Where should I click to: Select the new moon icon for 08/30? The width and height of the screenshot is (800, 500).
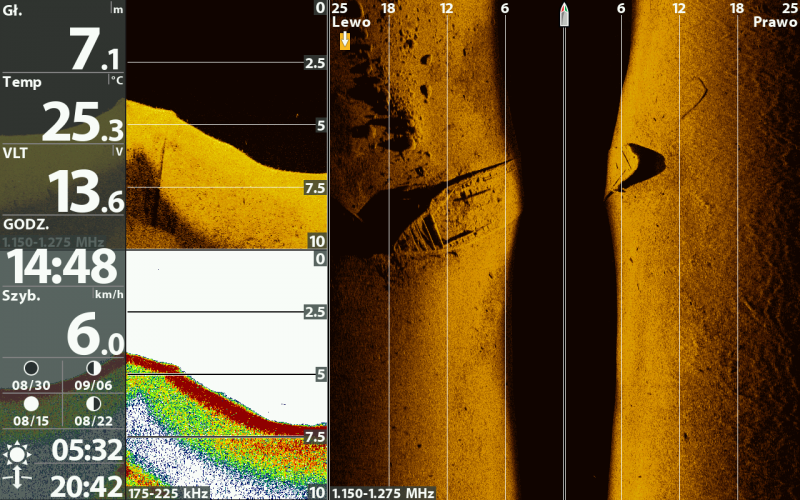(x=31, y=369)
